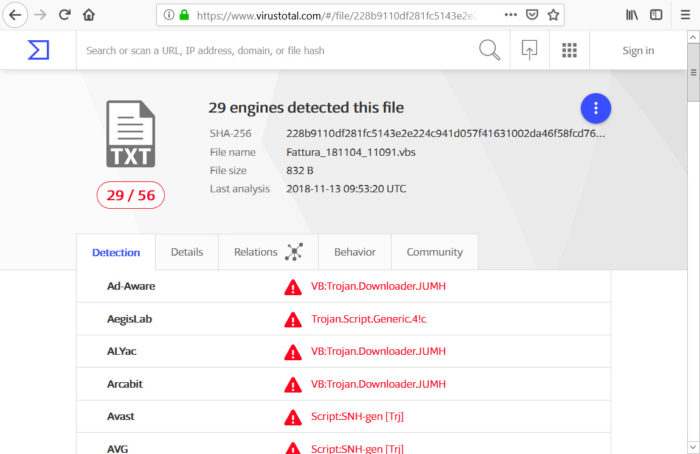Screen dimensions: 700x454
Task: Open page actions three-dot menu in address bar
Action: (510, 15)
